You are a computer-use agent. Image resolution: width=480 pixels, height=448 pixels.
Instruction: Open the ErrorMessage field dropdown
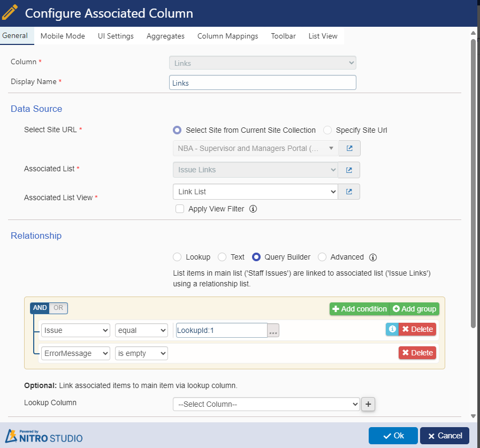(x=75, y=353)
